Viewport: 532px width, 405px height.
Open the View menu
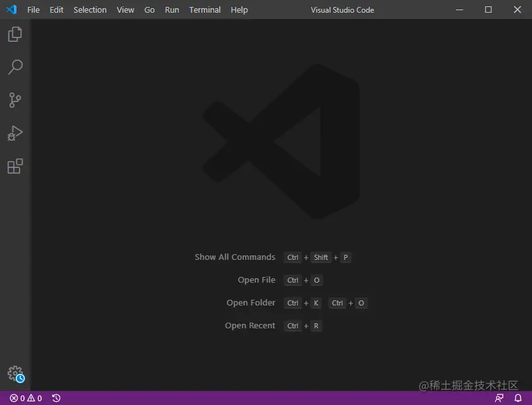pyautogui.click(x=125, y=10)
